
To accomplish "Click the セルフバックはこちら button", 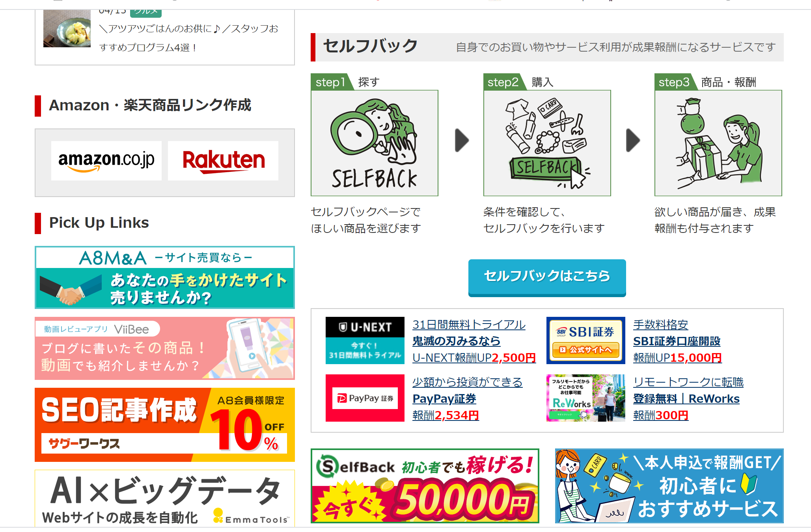I will point(547,277).
